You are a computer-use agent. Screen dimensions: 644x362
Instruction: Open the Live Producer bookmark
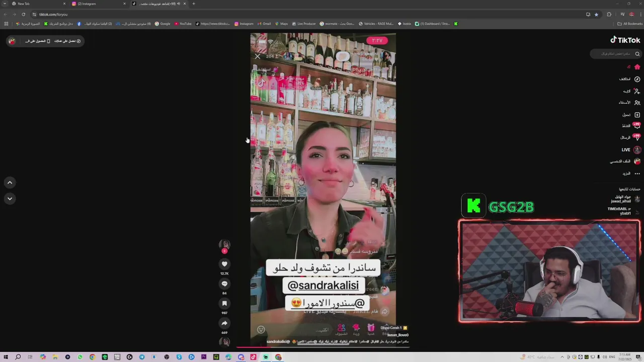click(x=304, y=24)
